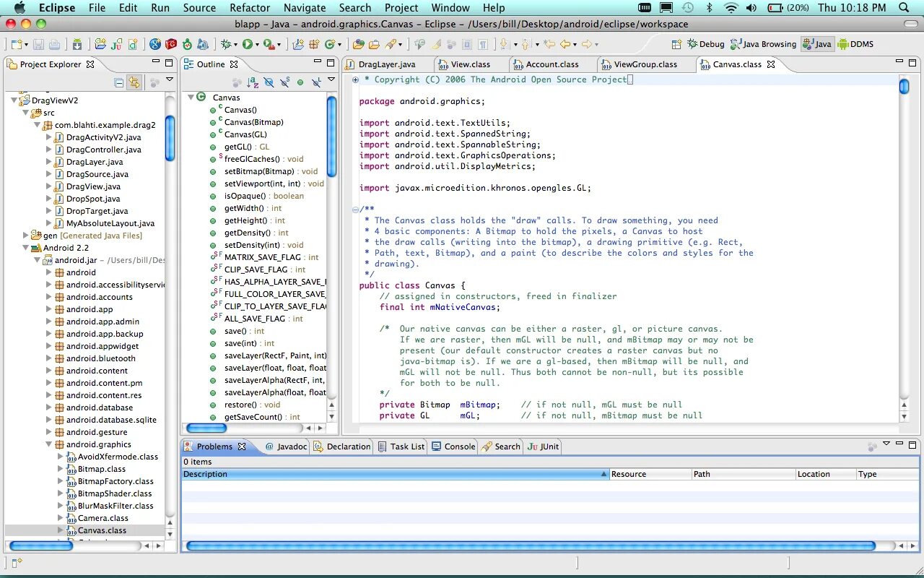This screenshot has width=924, height=578.
Task: Click the New wizard icon in toolbar
Action: (17, 44)
